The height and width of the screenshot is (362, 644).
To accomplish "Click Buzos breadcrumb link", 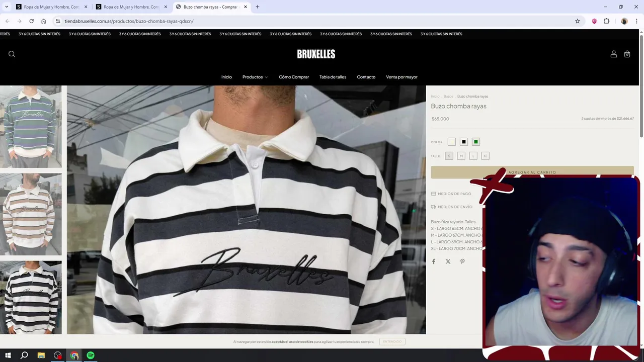I will (448, 96).
